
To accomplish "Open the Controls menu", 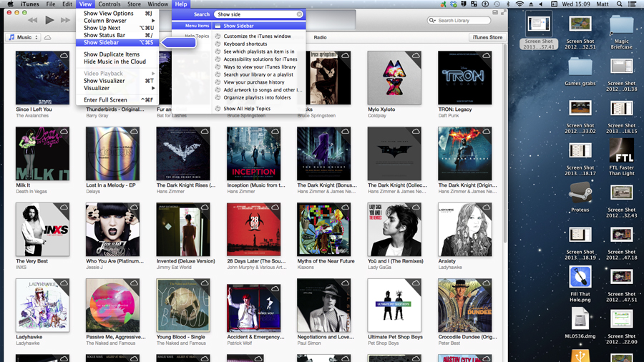I will 109,4.
